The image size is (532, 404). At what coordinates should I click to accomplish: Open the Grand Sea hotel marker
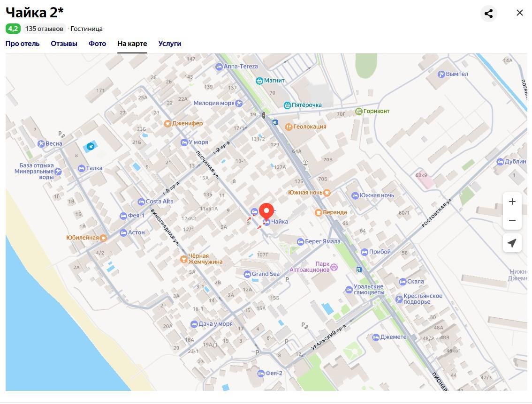point(247,274)
